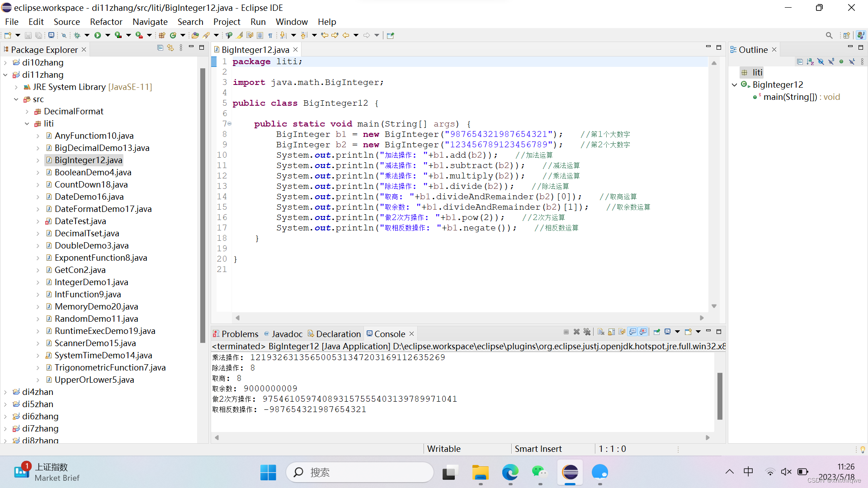Click Collapse All in Package Explorer
The width and height of the screenshot is (868, 488).
160,48
